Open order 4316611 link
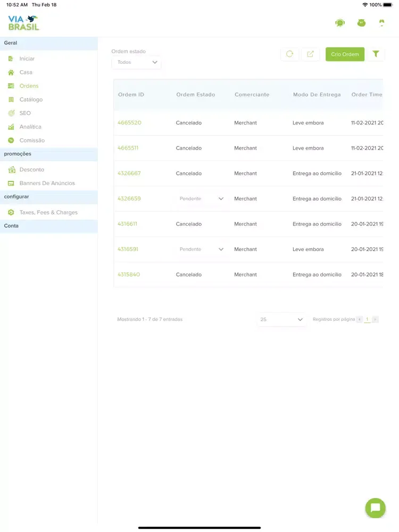 [127, 224]
